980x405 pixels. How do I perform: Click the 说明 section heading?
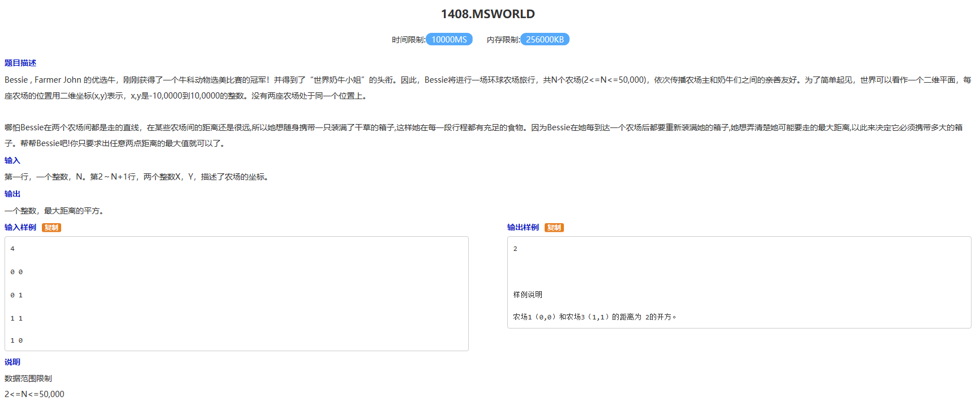tap(12, 362)
